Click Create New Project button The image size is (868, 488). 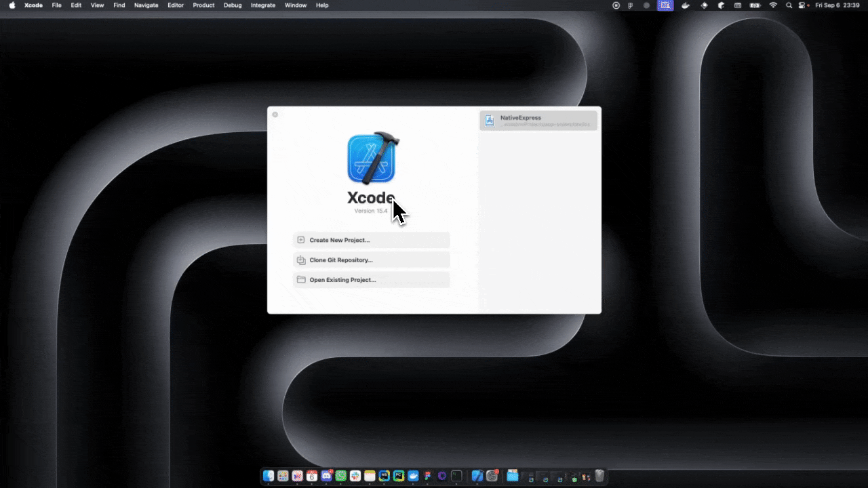371,240
